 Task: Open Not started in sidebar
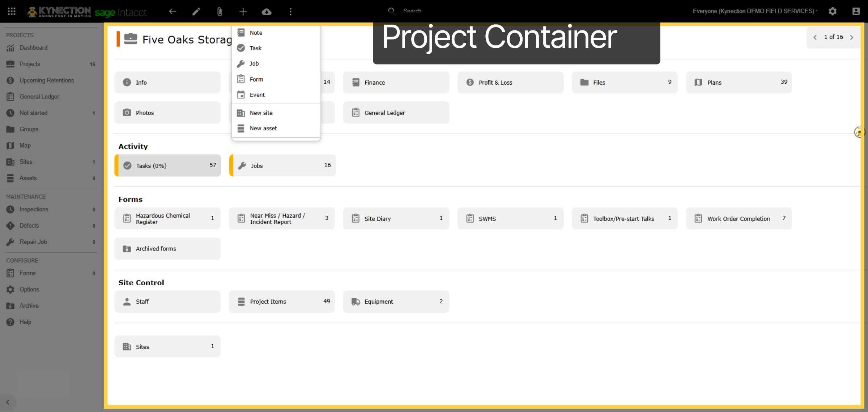(51, 113)
